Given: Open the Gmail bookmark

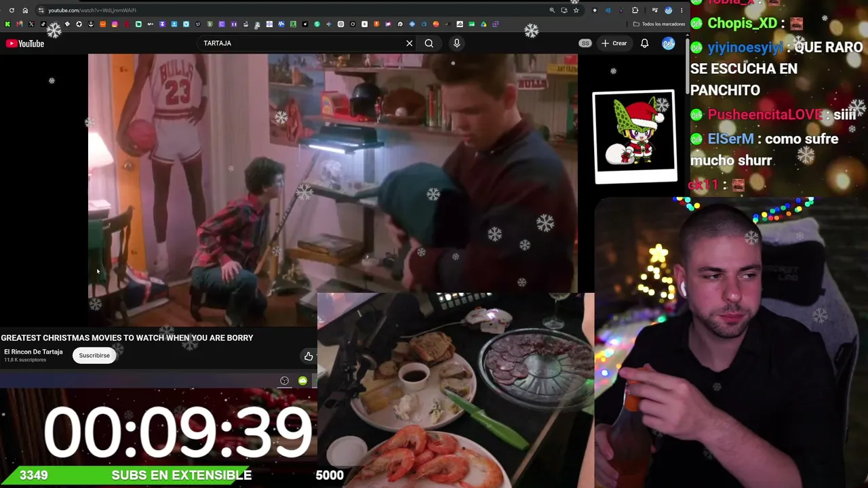Looking at the screenshot, I should [19, 24].
